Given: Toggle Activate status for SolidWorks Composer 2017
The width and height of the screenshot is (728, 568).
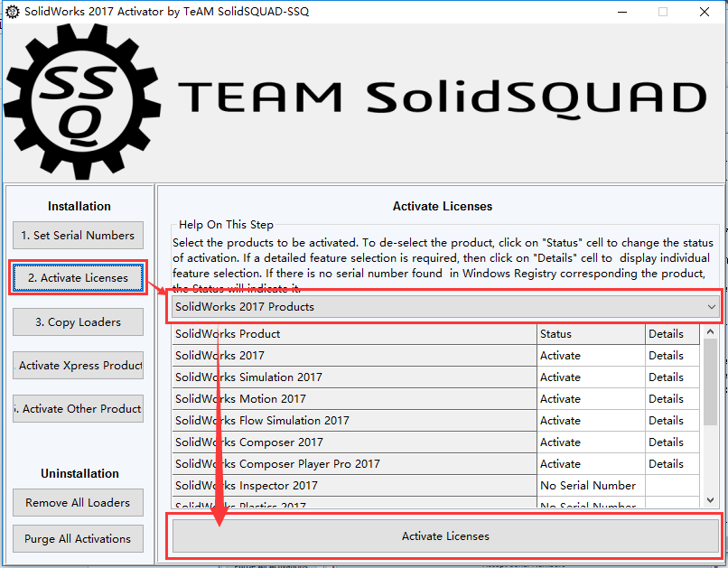Looking at the screenshot, I should point(591,442).
